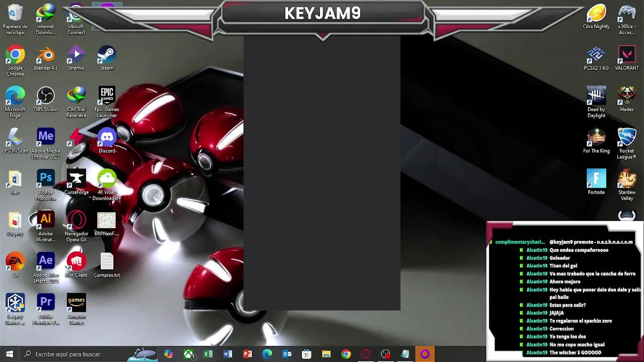
Task: Open Hades game shortcut
Action: [627, 99]
